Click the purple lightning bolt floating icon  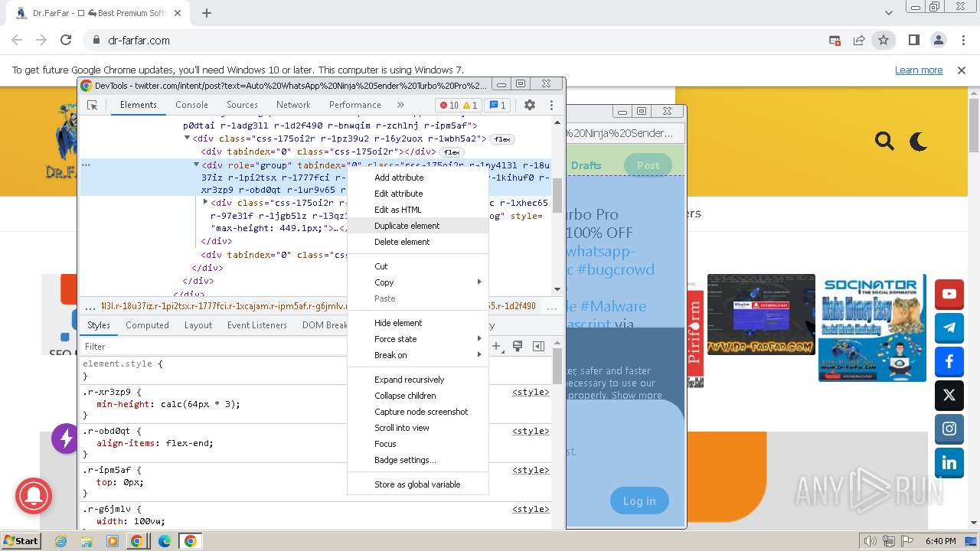pos(65,439)
